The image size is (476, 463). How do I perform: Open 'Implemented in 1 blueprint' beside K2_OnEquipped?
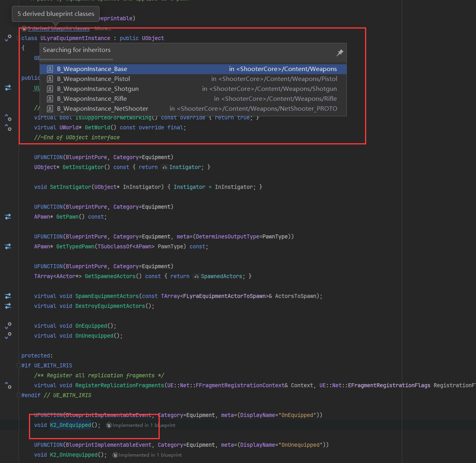pos(143,425)
